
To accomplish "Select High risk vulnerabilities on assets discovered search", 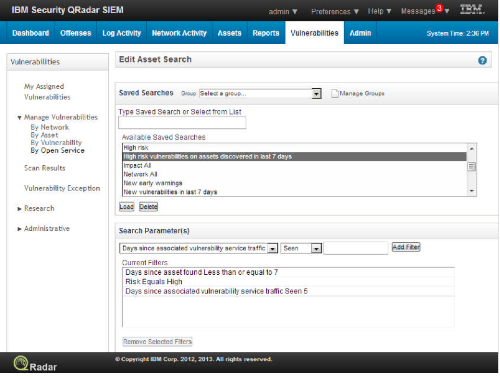I will 295,157.
